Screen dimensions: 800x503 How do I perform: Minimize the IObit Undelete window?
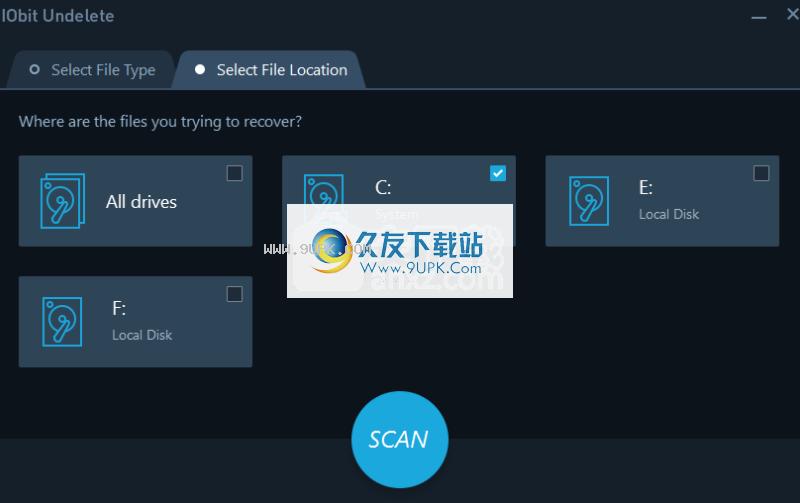759,17
